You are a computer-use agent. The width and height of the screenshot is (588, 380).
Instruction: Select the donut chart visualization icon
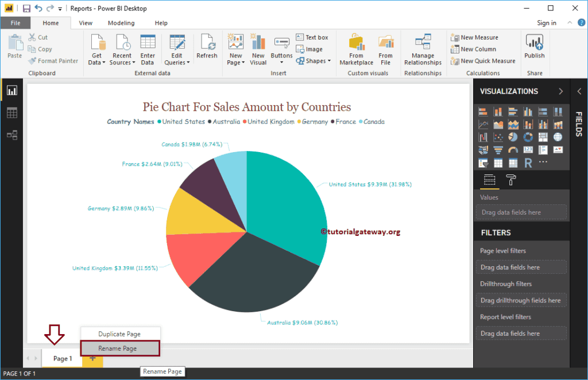coord(528,138)
